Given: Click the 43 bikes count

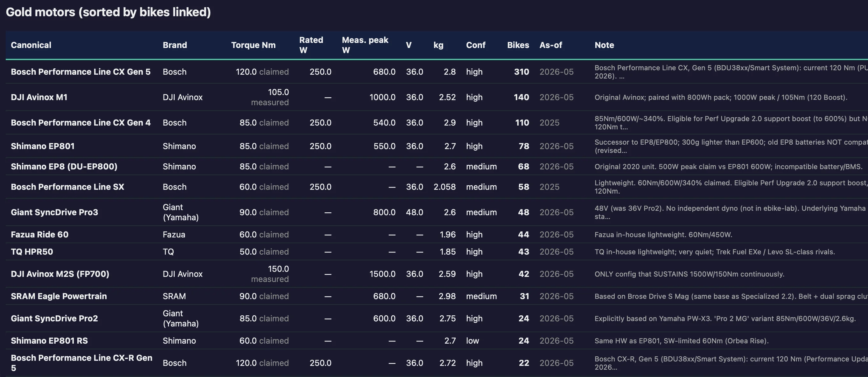Looking at the screenshot, I should [x=524, y=252].
